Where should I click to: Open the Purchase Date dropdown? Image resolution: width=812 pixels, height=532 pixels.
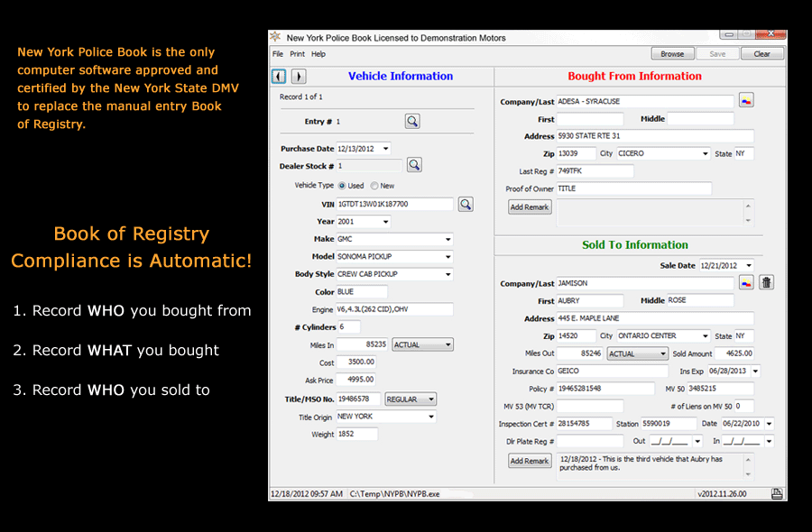click(386, 149)
